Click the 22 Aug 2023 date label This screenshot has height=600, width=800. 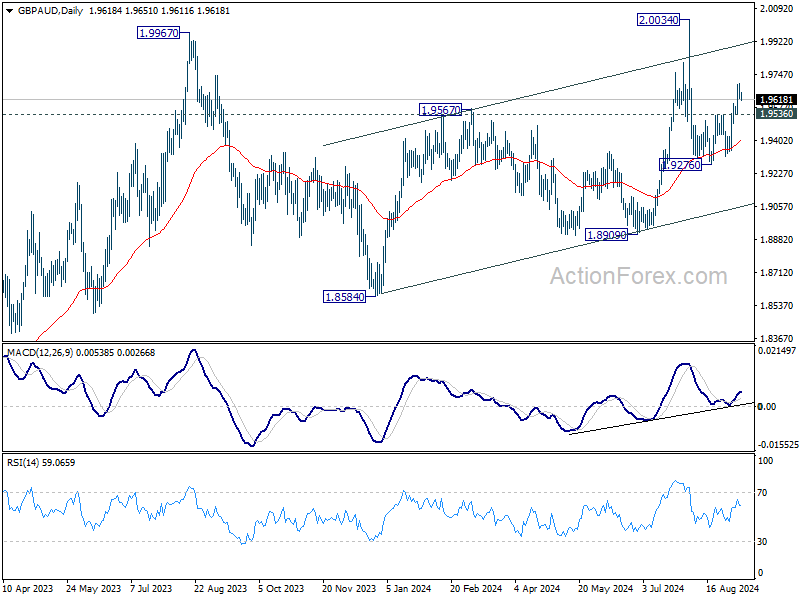(220, 588)
